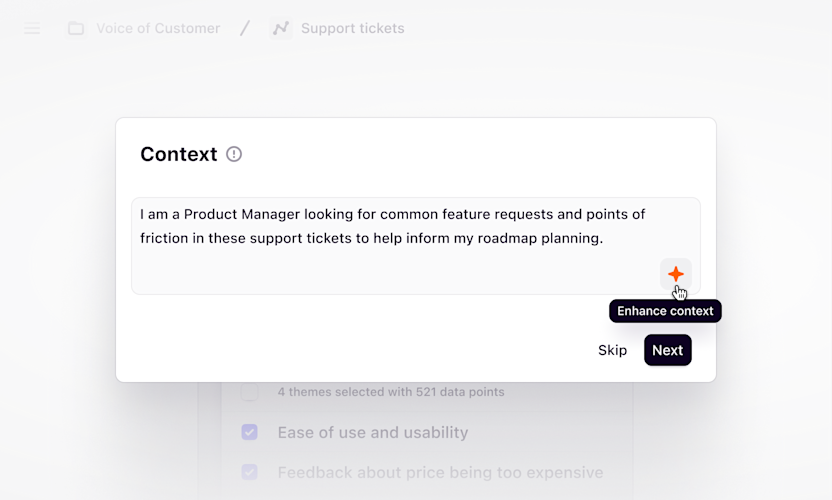The height and width of the screenshot is (500, 832).
Task: Click the info icon beside Context
Action: point(234,154)
